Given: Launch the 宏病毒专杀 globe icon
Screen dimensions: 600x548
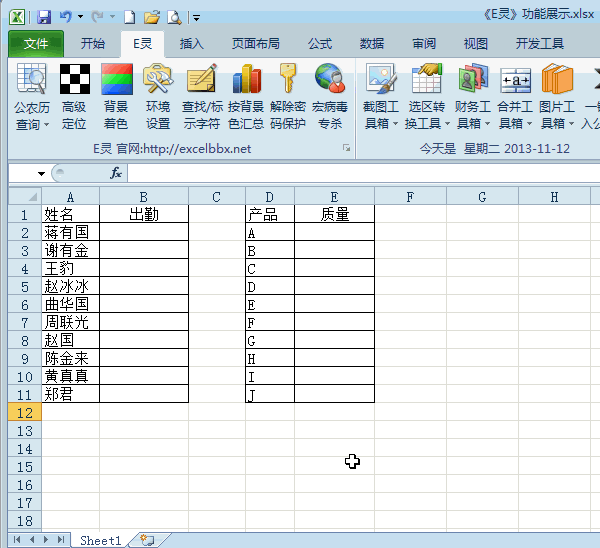Looking at the screenshot, I should [x=330, y=80].
